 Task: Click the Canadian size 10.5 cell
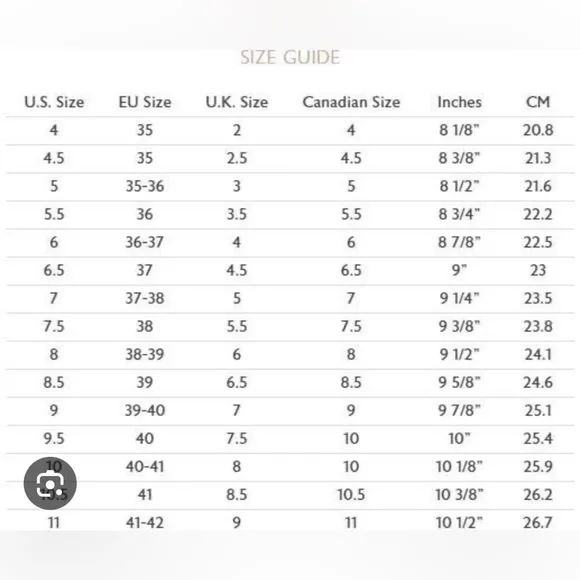[x=351, y=495]
